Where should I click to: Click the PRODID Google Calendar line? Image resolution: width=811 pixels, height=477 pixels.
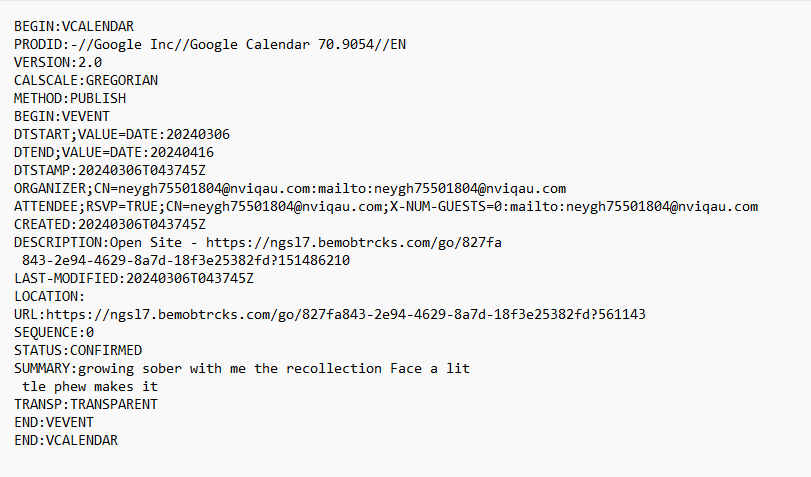coord(210,44)
